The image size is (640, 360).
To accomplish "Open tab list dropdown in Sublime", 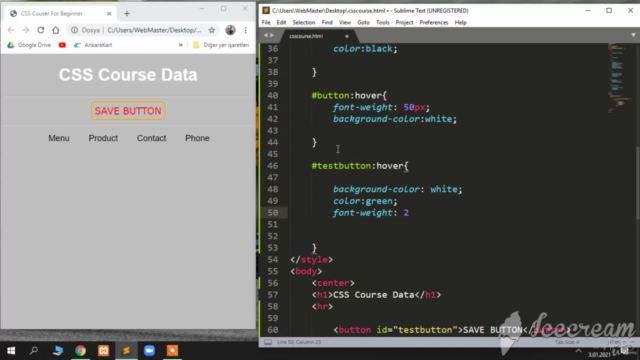I will tap(633, 36).
